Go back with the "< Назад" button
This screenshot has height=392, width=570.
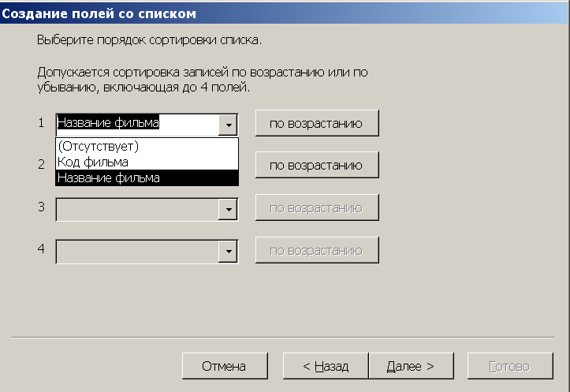pos(326,366)
